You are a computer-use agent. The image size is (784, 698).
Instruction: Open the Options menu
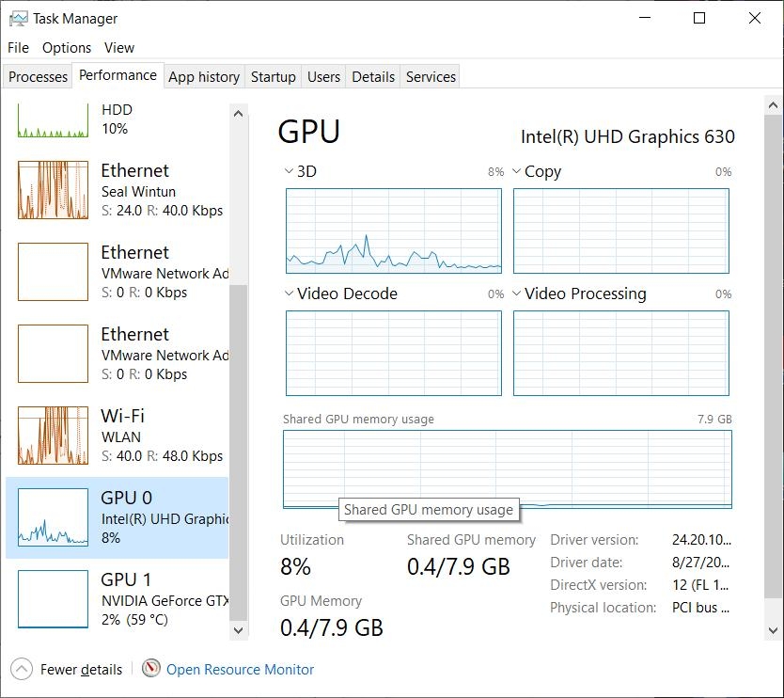pyautogui.click(x=67, y=47)
